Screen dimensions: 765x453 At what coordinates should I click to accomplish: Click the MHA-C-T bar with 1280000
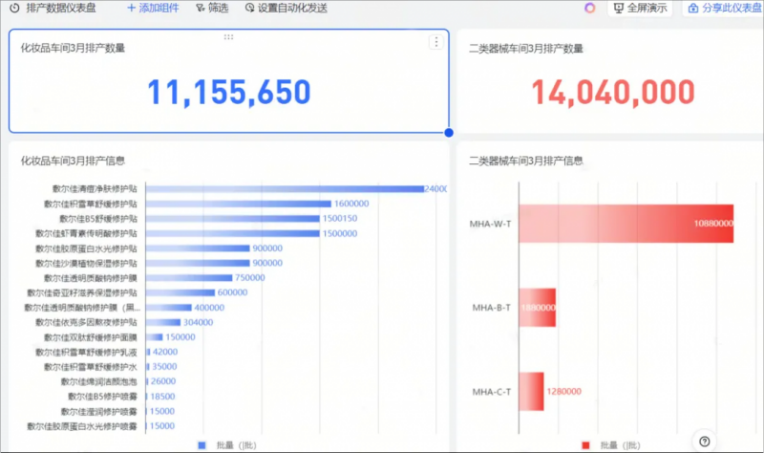[x=531, y=391]
